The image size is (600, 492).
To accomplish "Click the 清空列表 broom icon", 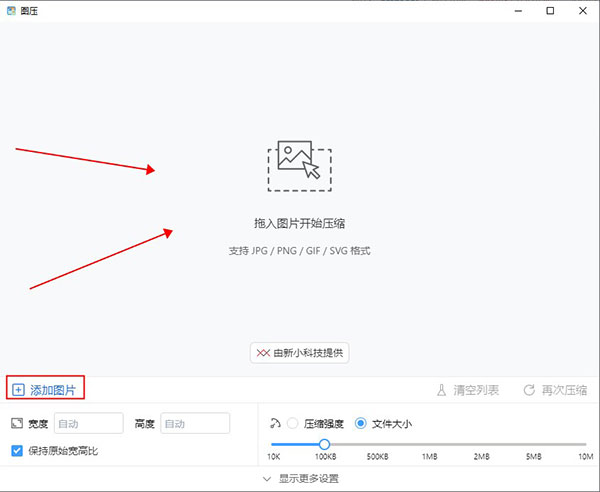I will tap(441, 390).
